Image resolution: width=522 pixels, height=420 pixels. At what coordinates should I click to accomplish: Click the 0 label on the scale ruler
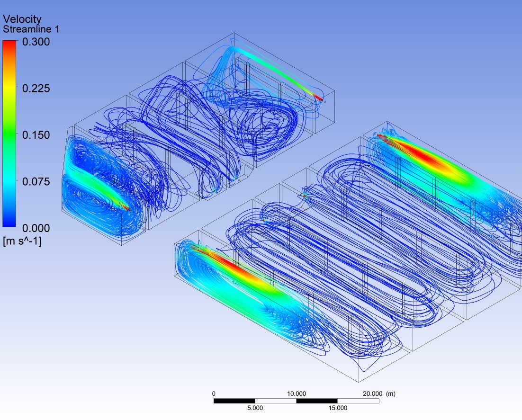point(214,393)
